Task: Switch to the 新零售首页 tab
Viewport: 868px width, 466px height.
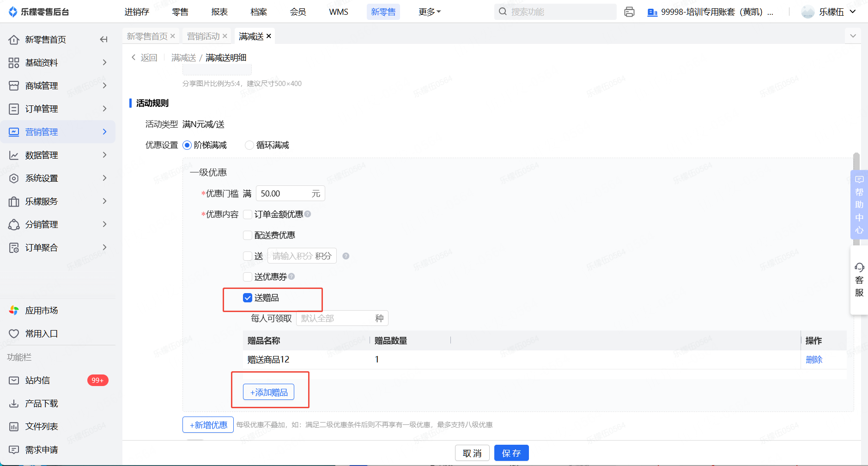Action: (147, 36)
